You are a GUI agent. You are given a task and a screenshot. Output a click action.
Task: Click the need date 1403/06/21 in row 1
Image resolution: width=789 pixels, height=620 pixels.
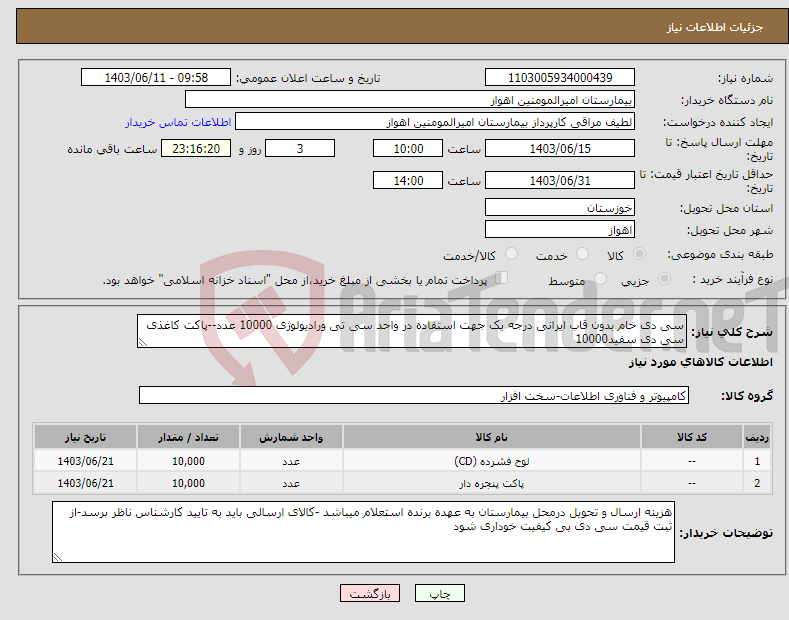(86, 461)
